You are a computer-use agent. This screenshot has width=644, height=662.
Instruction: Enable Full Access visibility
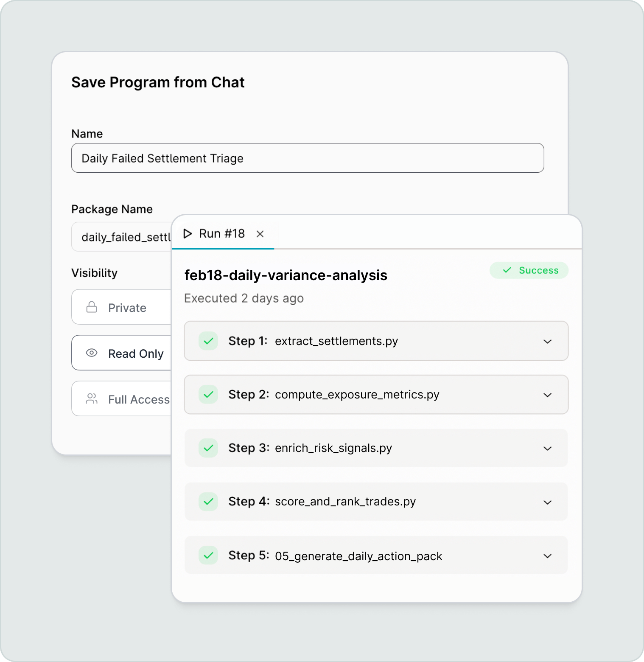127,398
